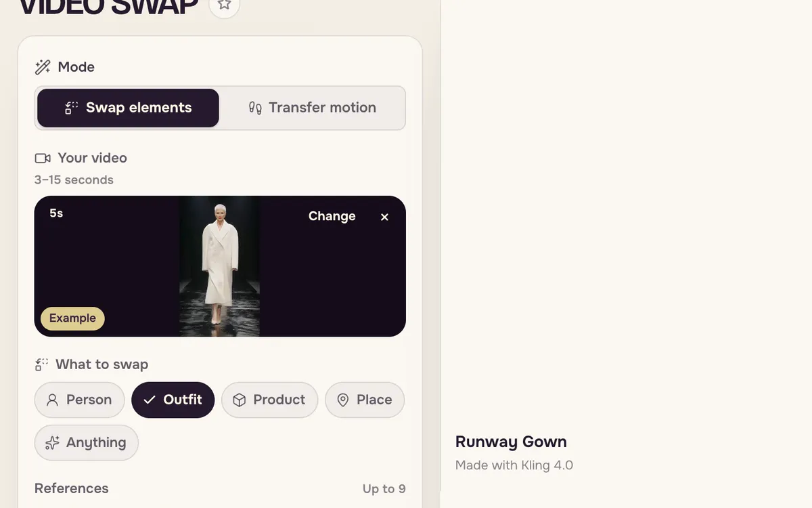812x508 pixels.
Task: Click the References heading
Action: [x=71, y=488]
